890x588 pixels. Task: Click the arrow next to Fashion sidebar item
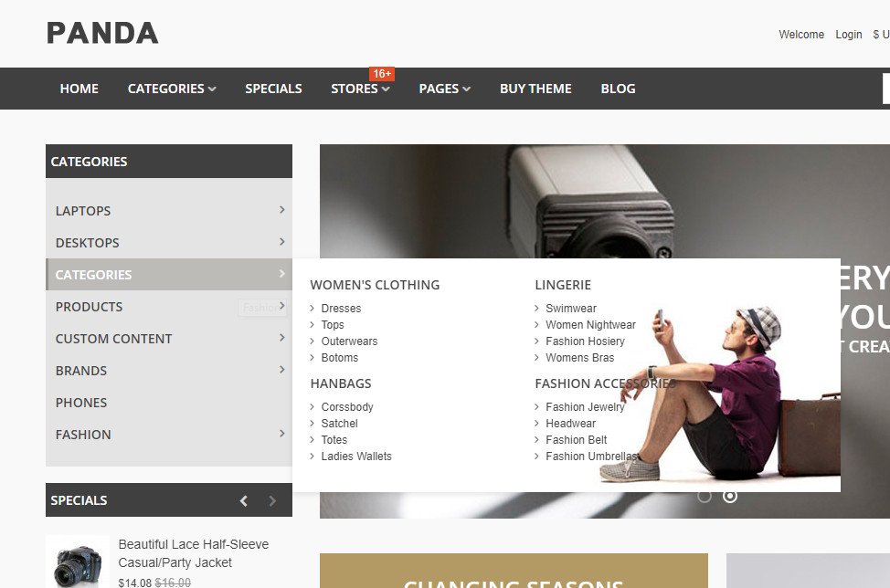click(x=282, y=434)
